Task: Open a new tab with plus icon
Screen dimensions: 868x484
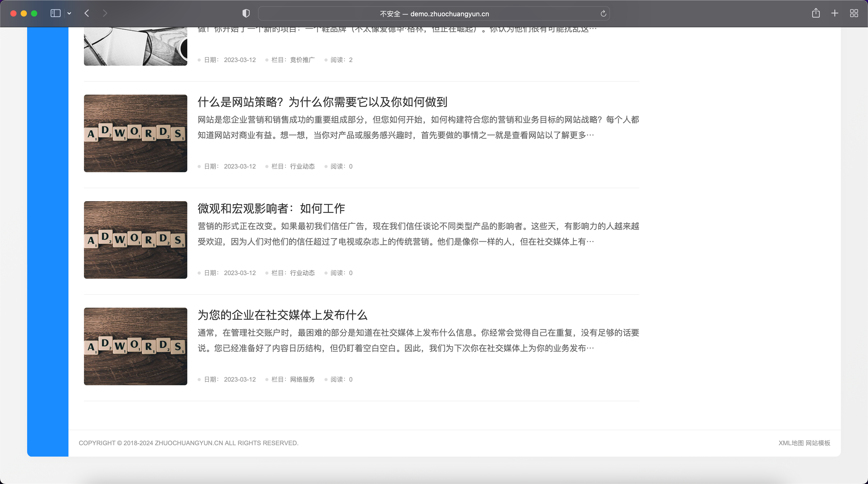Action: point(835,13)
